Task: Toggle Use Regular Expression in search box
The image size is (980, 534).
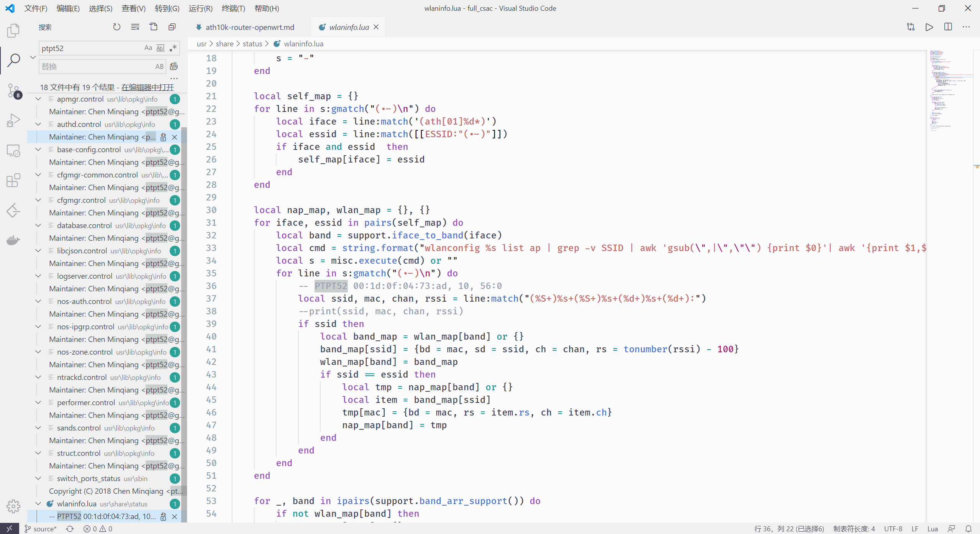Action: [173, 48]
